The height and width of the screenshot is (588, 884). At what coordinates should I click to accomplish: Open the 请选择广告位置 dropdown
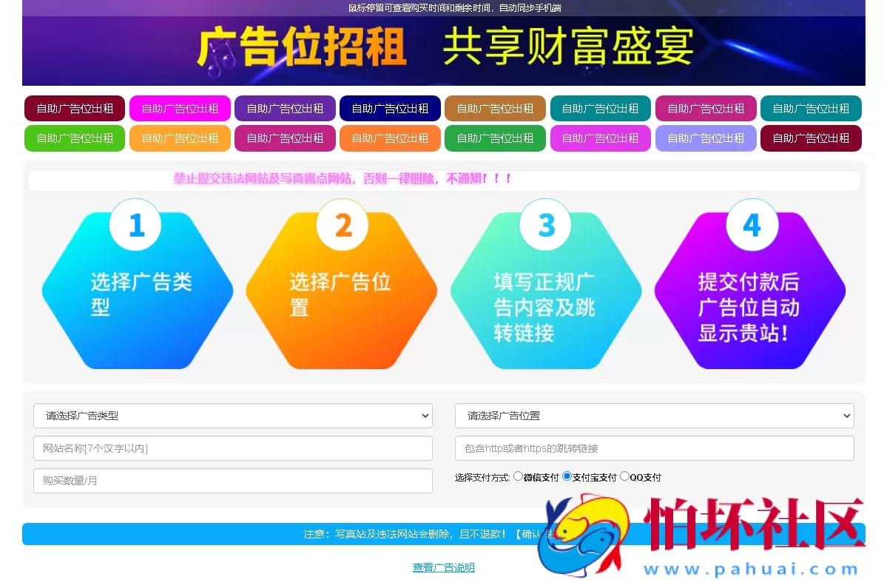click(654, 416)
